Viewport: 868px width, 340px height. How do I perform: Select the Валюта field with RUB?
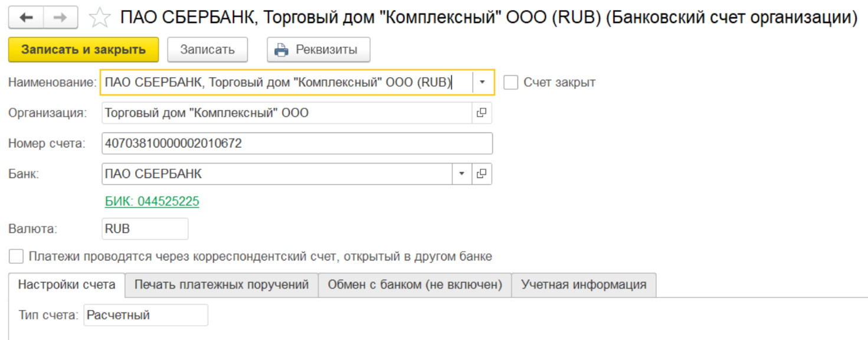pyautogui.click(x=145, y=229)
